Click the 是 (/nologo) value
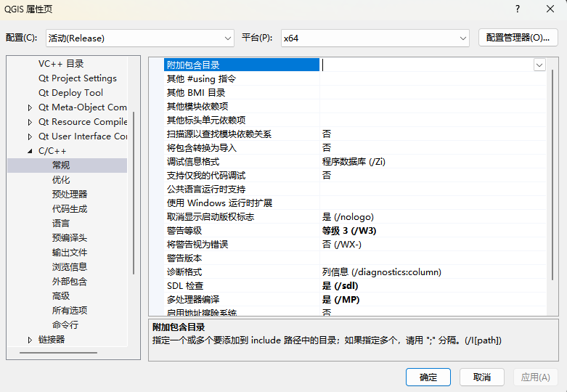The image size is (567, 392). (x=348, y=217)
